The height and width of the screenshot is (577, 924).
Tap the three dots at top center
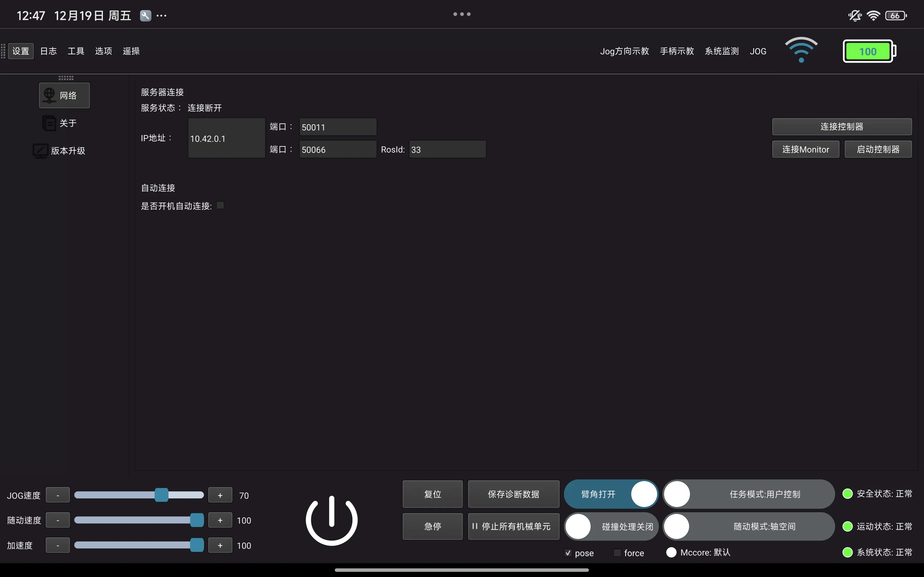tap(462, 14)
